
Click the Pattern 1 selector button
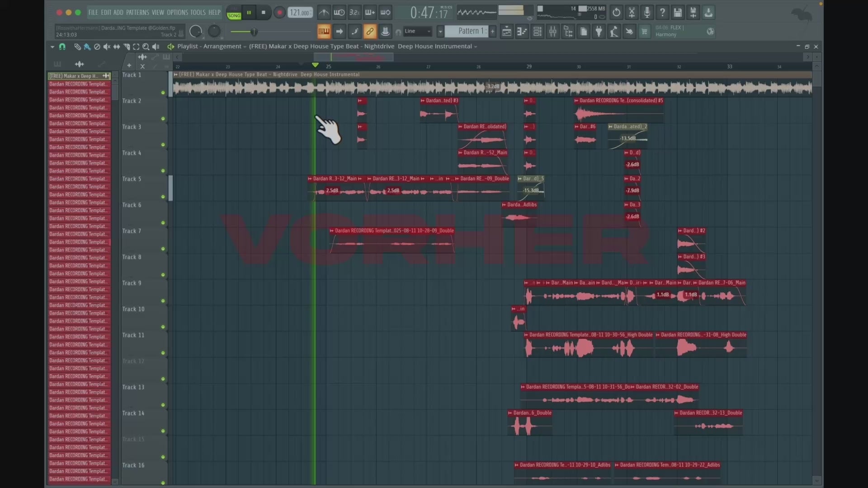(x=467, y=31)
